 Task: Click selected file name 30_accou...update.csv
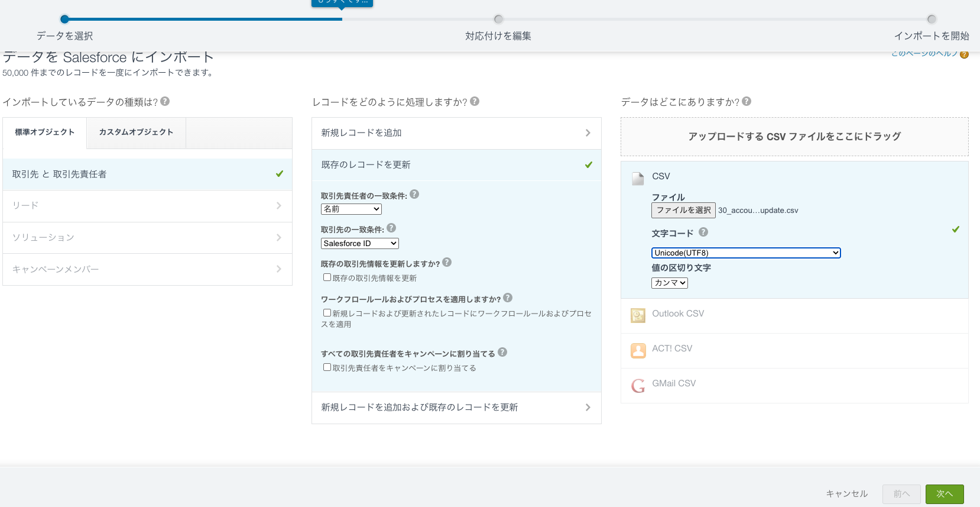pyautogui.click(x=758, y=211)
